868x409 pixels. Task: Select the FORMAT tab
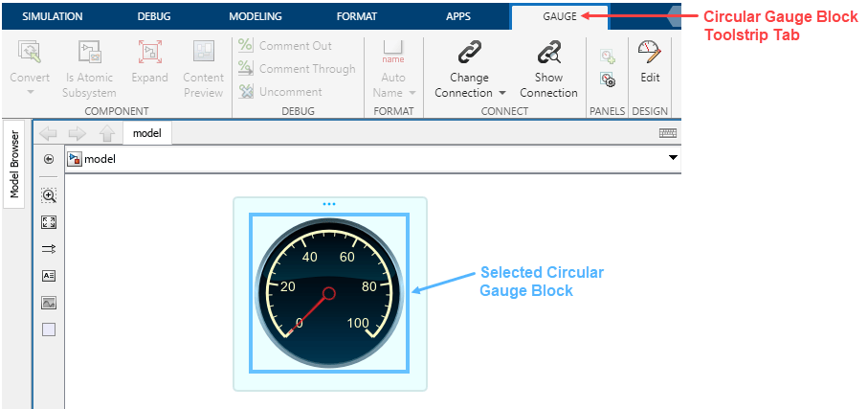click(357, 16)
